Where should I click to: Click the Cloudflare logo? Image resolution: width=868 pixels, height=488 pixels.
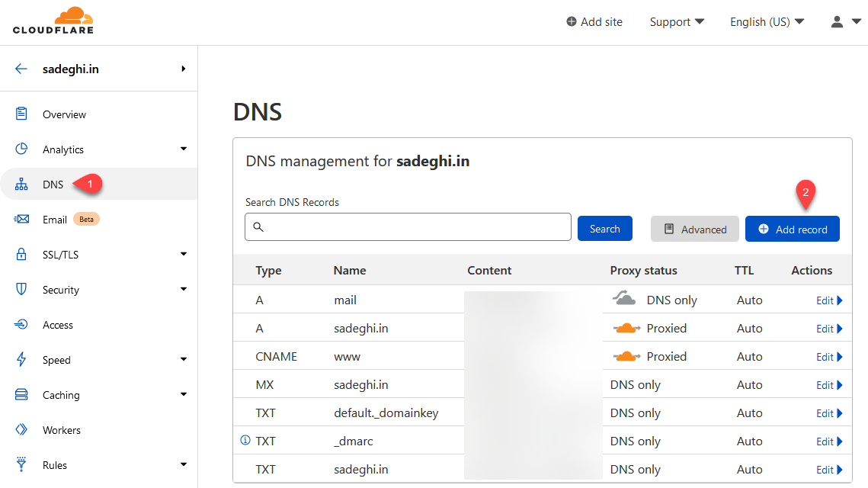(53, 21)
